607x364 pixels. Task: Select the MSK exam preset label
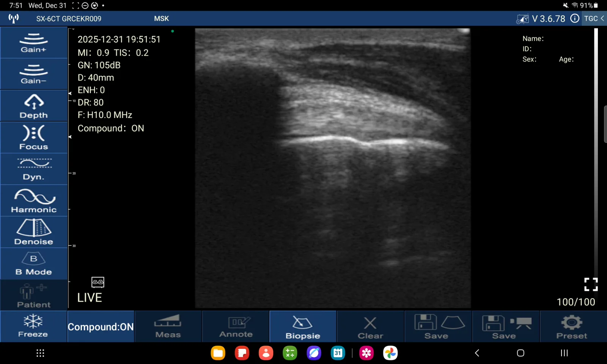coord(161,19)
